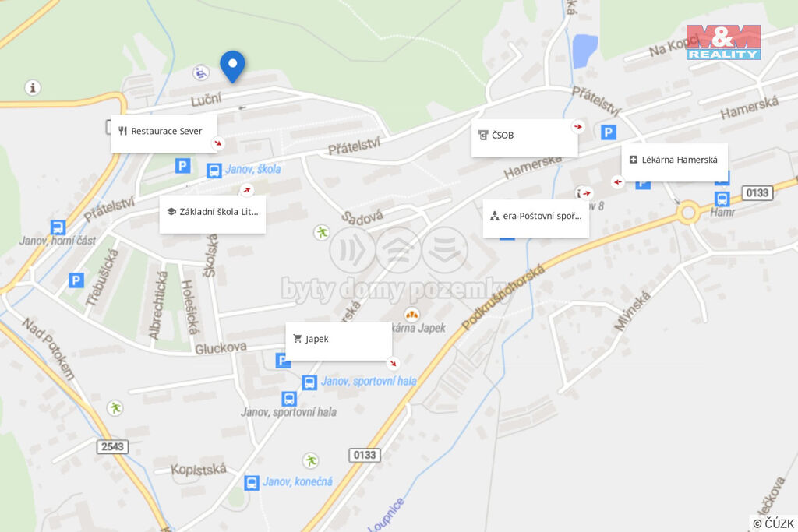798x532 pixels.
Task: Select the wheelchair accessibility icon near Luční
Action: [x=201, y=72]
